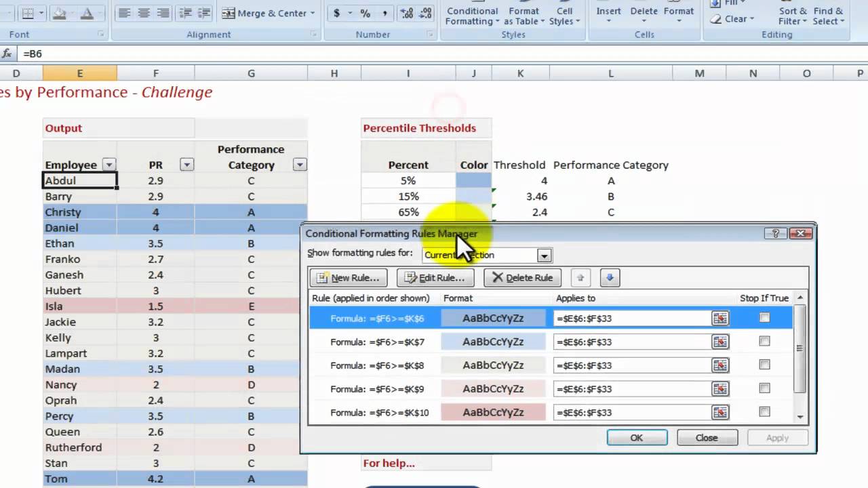The width and height of the screenshot is (868, 488).
Task: Apply Accounting dollar number format
Action: click(x=337, y=13)
